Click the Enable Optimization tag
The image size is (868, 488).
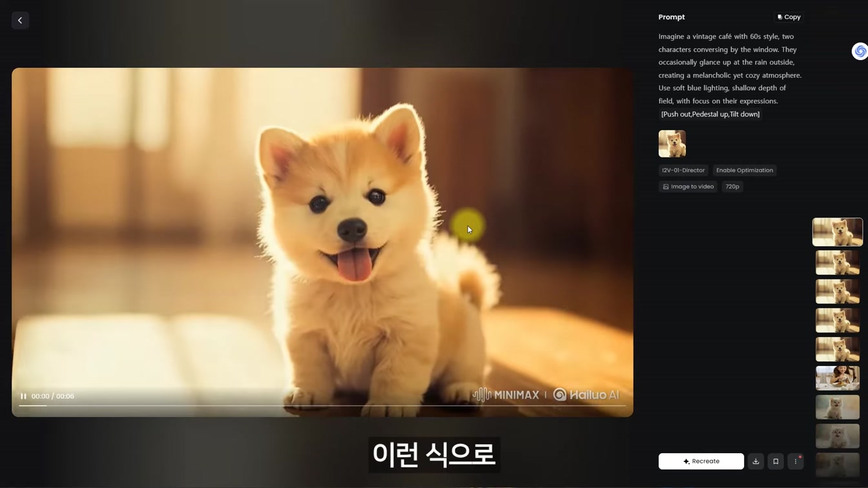pyautogui.click(x=744, y=170)
